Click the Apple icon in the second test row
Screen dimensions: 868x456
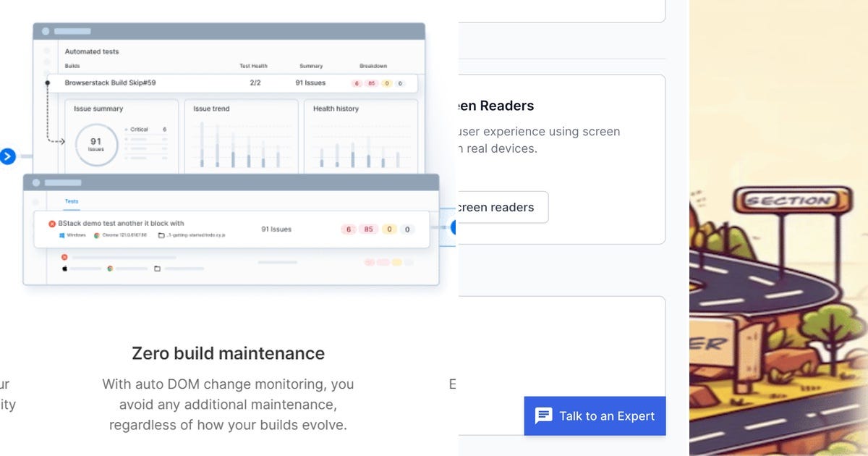[64, 268]
